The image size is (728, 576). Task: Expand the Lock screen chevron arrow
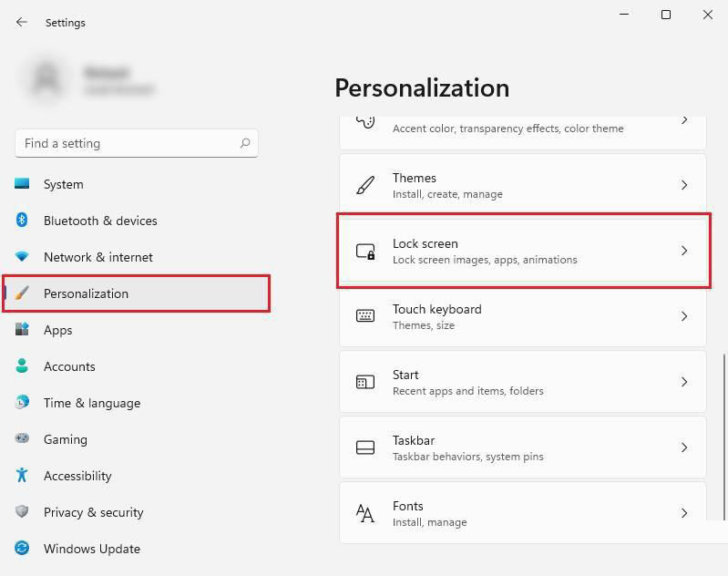point(684,251)
